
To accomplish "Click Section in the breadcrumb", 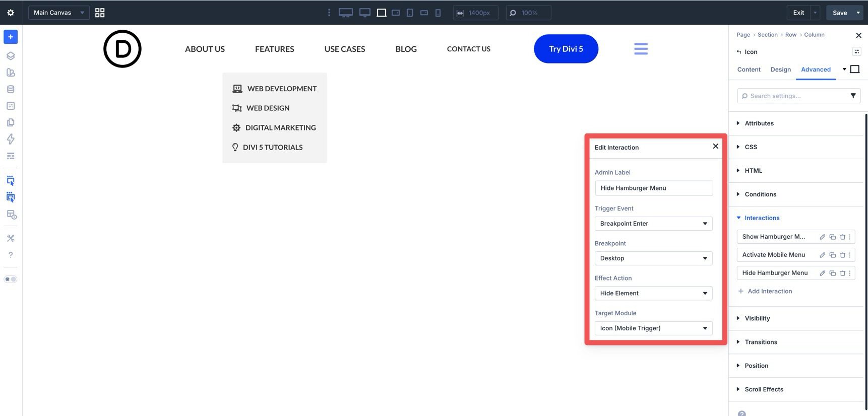I will pyautogui.click(x=767, y=35).
